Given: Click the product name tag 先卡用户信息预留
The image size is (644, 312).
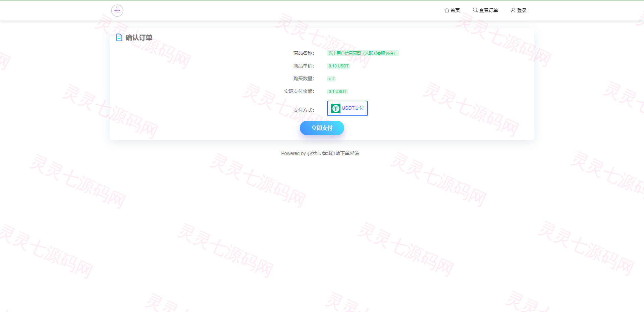Looking at the screenshot, I should tap(363, 53).
